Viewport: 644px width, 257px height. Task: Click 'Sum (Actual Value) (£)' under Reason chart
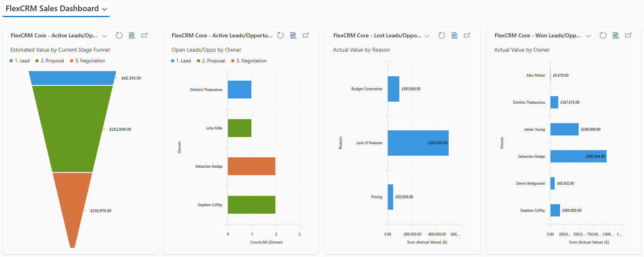click(x=427, y=242)
